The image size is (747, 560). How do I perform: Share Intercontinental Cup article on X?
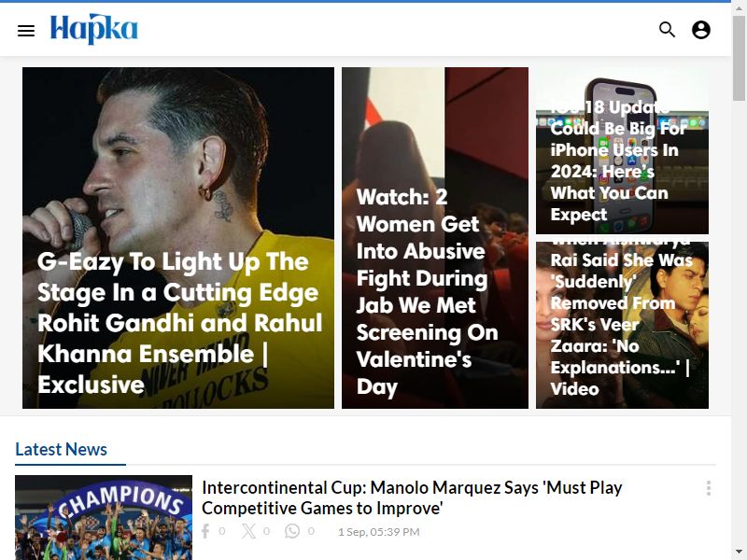click(248, 531)
